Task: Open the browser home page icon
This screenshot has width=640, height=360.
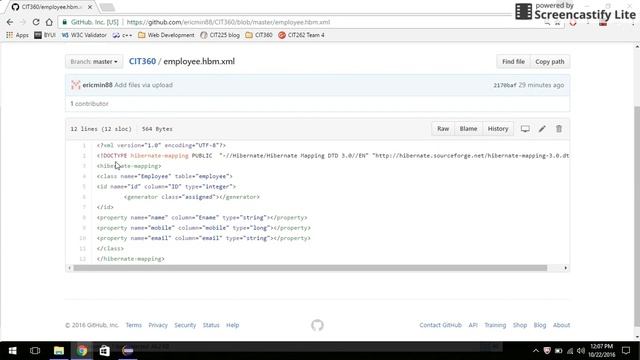Action: click(49, 22)
